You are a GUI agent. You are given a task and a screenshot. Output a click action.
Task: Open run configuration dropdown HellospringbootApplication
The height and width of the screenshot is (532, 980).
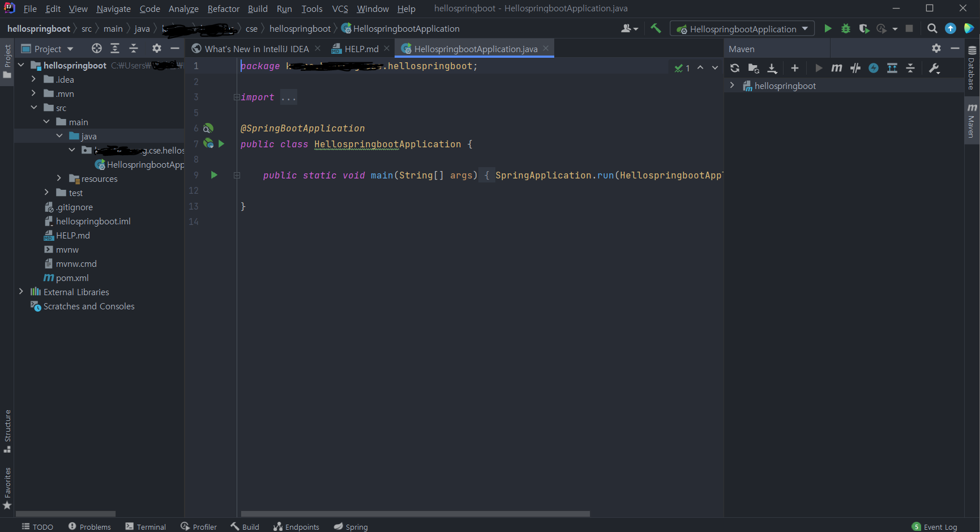pyautogui.click(x=742, y=29)
